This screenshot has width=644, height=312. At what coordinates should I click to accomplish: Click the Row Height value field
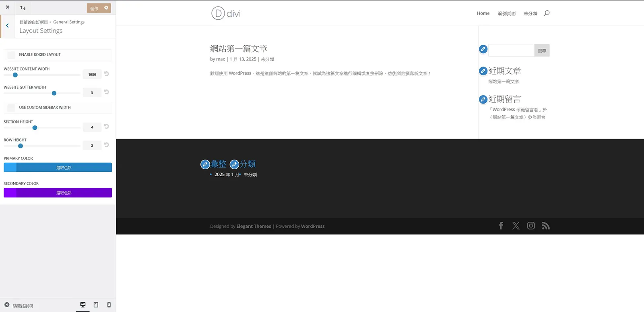pos(92,146)
